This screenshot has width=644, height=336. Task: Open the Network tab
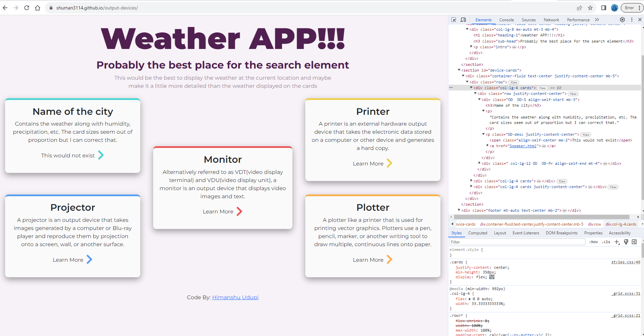[551, 20]
